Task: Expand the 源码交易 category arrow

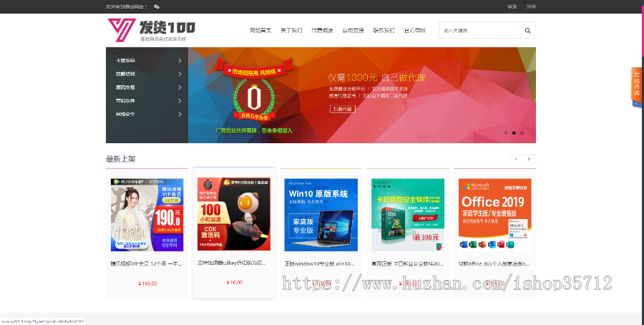Action: [180, 87]
